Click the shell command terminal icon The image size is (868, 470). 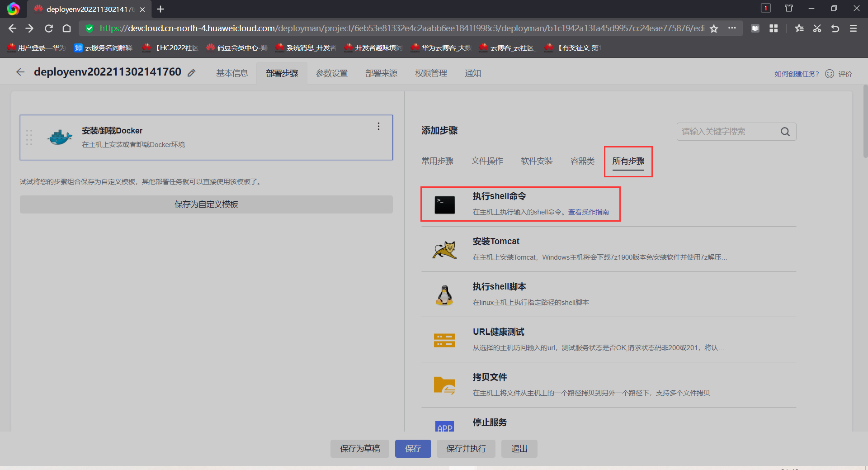pos(444,205)
